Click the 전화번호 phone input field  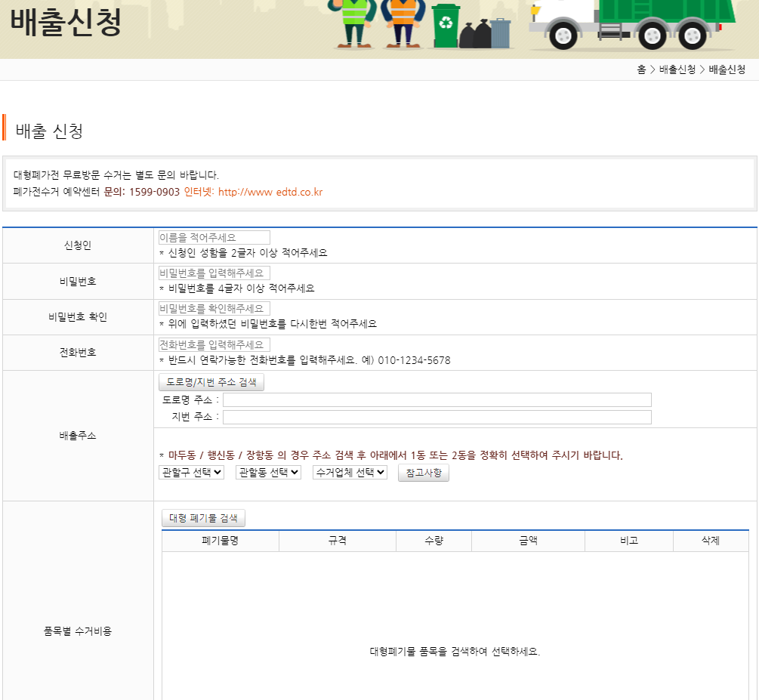213,344
